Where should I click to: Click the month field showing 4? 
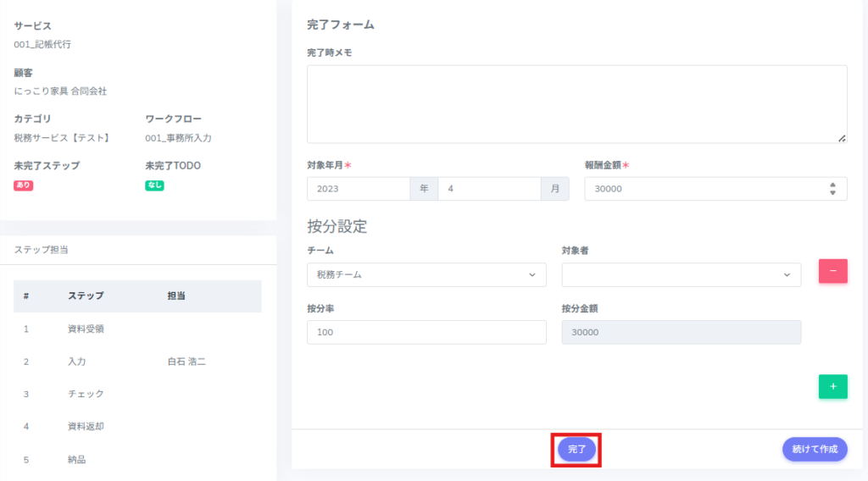click(489, 189)
